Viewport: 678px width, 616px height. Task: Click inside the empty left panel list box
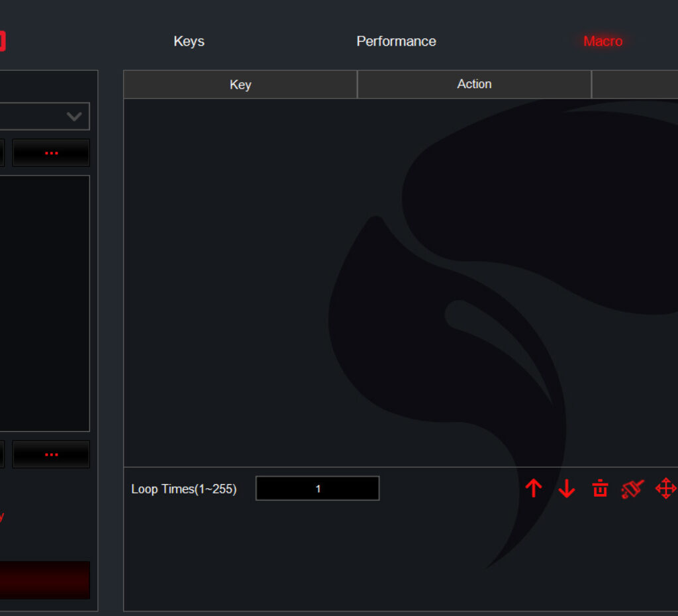44,303
